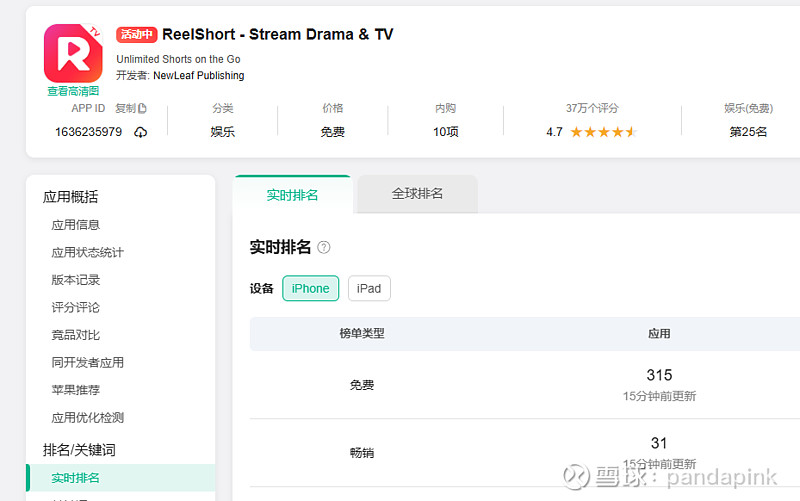Image resolution: width=800 pixels, height=501 pixels.
Task: Click the star rating icons
Action: [604, 132]
